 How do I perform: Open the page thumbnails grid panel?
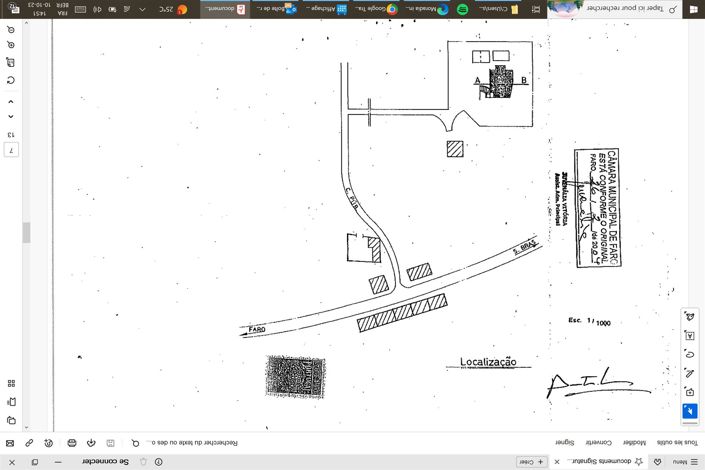coord(11,383)
